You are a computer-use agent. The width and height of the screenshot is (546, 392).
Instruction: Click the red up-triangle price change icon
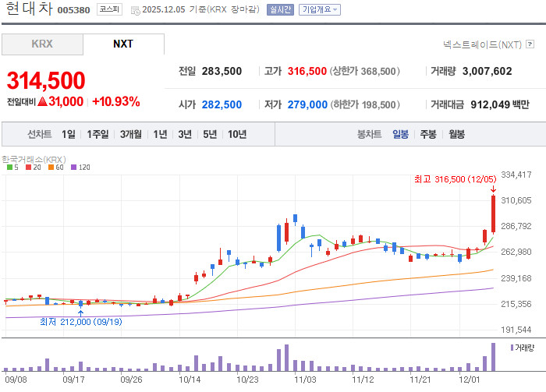(x=42, y=101)
